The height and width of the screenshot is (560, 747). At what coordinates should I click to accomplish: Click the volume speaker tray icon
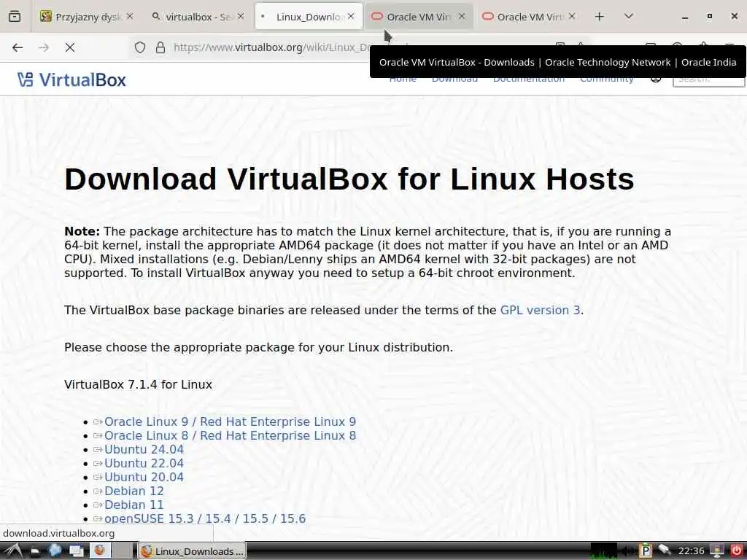click(628, 551)
